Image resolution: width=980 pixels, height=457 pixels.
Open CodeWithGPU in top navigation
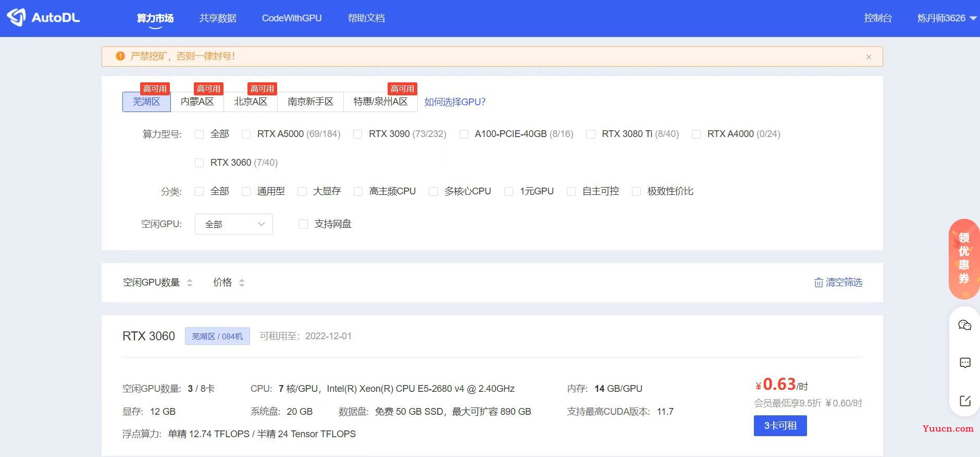[292, 18]
